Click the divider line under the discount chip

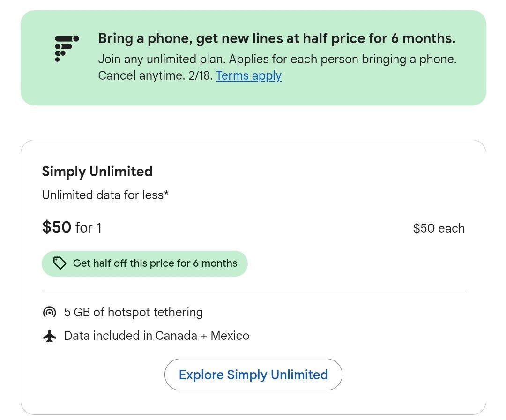(x=253, y=291)
